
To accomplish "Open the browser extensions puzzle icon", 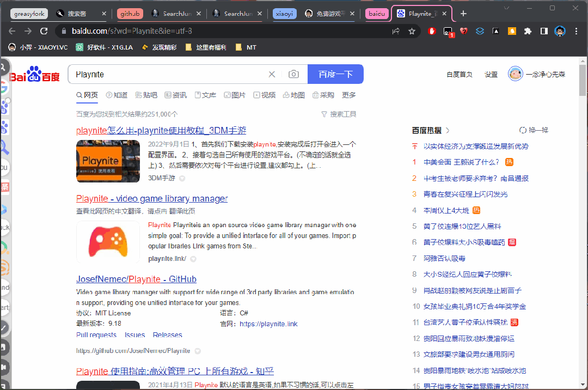I will tap(527, 32).
